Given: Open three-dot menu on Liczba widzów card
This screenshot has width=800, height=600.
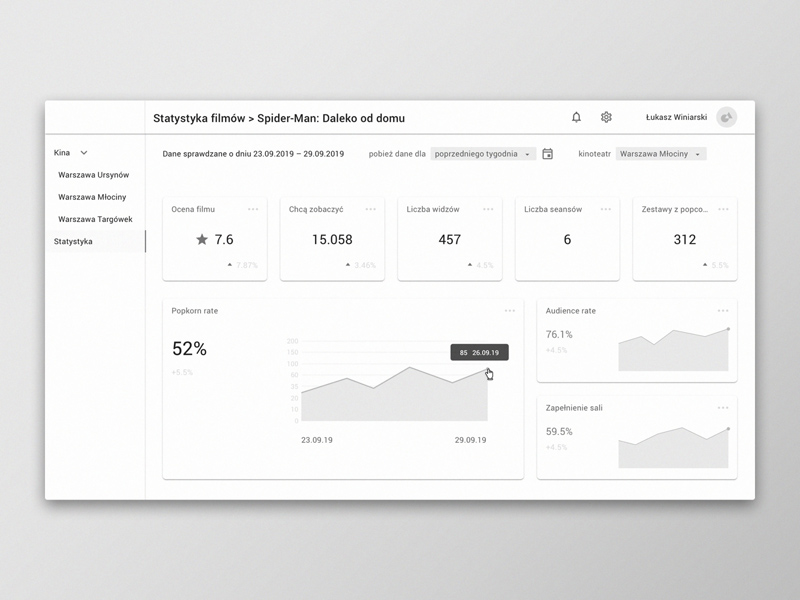Looking at the screenshot, I should point(488,209).
